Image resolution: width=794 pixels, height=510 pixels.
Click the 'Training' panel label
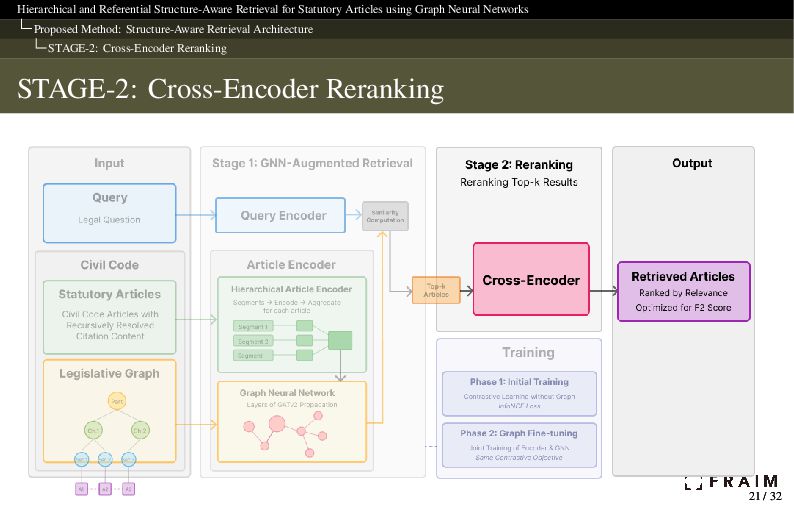528,352
